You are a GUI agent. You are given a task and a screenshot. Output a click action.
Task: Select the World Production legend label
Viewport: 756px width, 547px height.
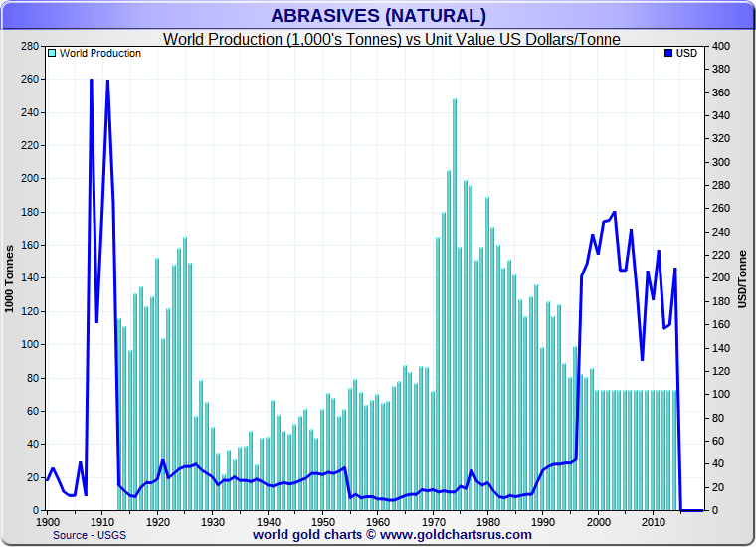[99, 53]
